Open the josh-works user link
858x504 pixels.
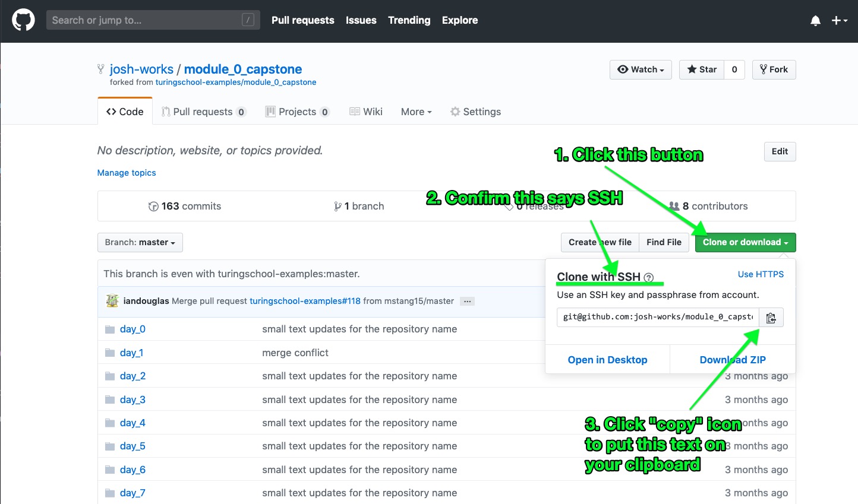[141, 69]
